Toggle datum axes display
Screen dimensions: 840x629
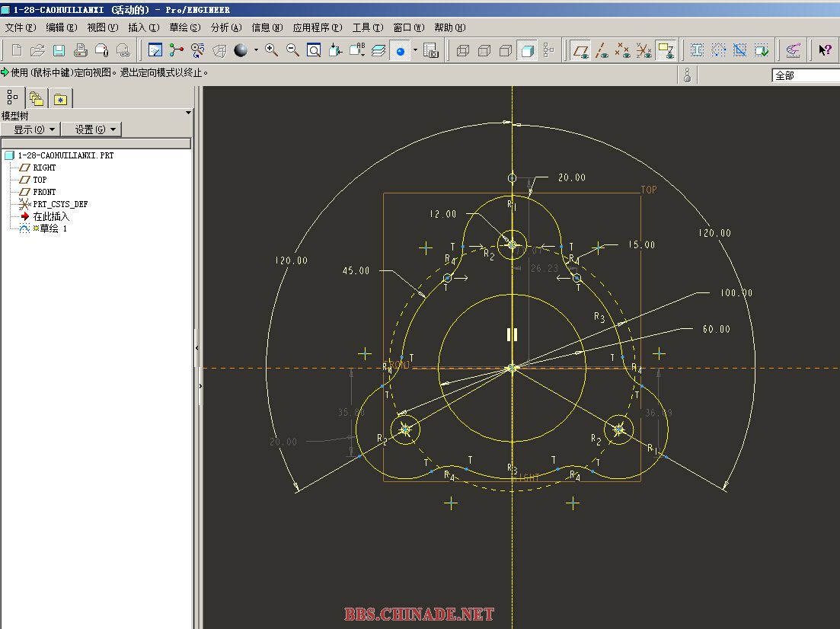602,51
